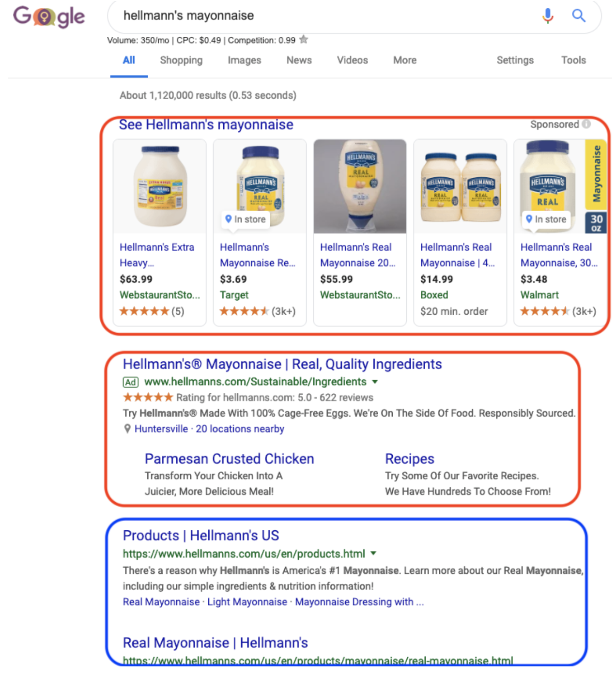Click the In store pin on the Target product
This screenshot has width=616, height=678.
(x=246, y=219)
